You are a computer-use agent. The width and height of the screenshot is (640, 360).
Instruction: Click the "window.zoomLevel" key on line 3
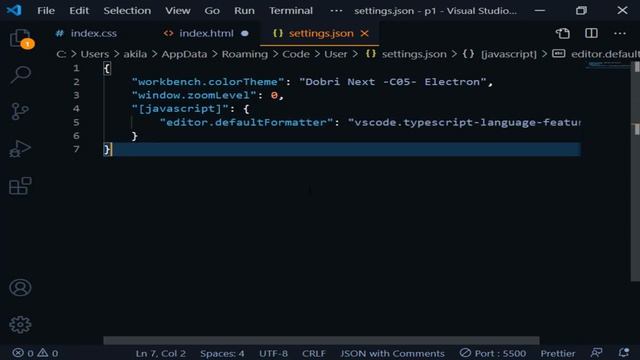(x=194, y=96)
